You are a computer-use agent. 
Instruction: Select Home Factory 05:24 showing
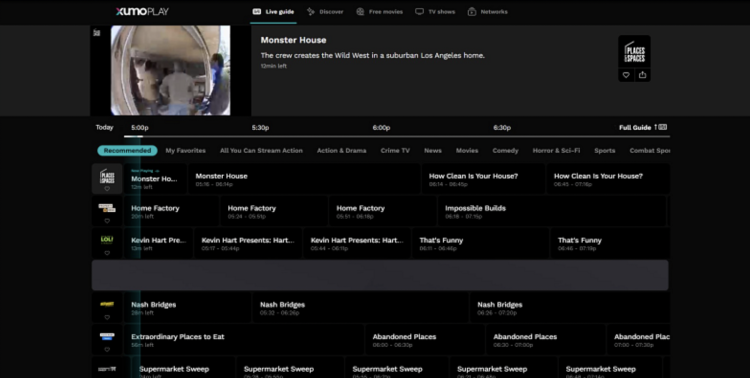pyautogui.click(x=274, y=211)
